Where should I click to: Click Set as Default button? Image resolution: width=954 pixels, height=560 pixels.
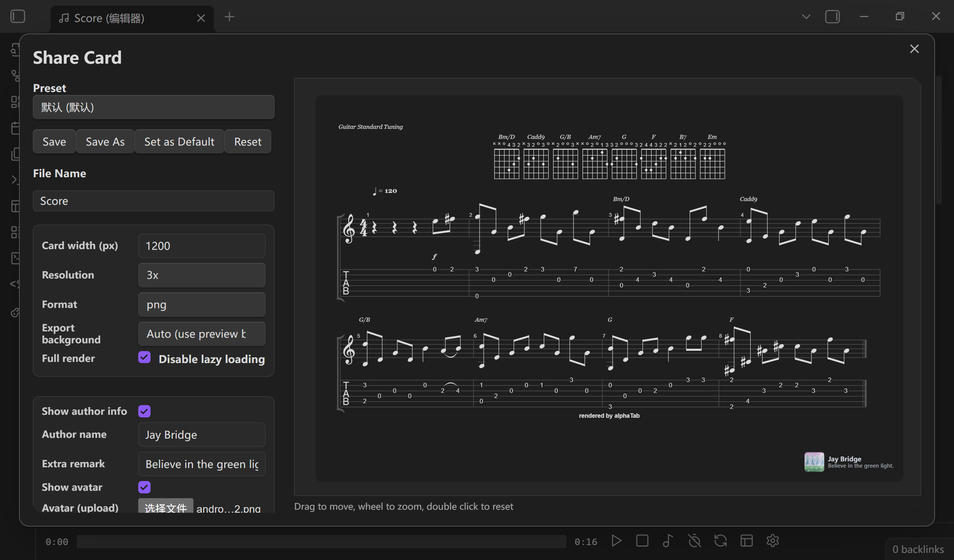point(180,141)
